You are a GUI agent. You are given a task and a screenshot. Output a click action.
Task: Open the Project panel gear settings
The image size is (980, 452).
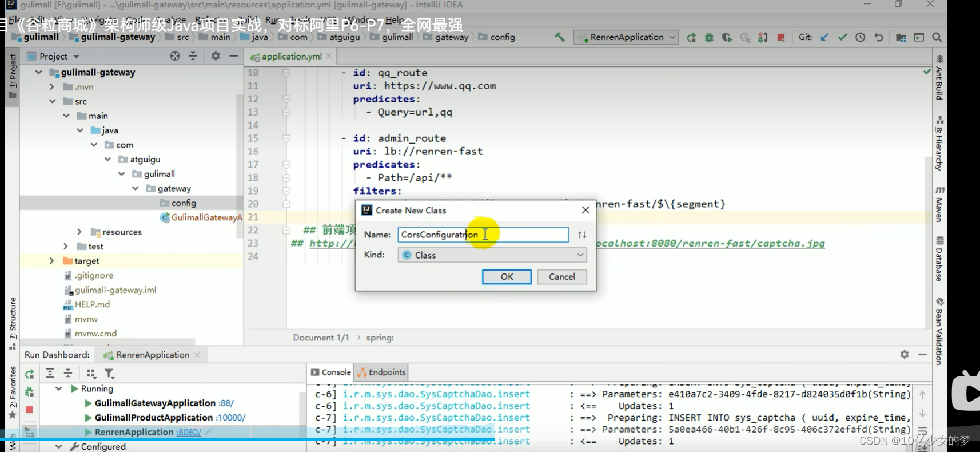[x=216, y=55]
